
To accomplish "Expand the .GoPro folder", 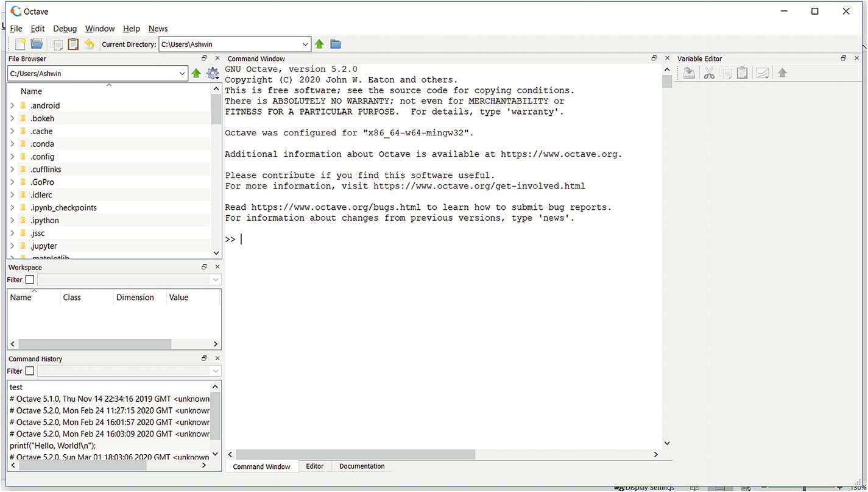I will (12, 182).
